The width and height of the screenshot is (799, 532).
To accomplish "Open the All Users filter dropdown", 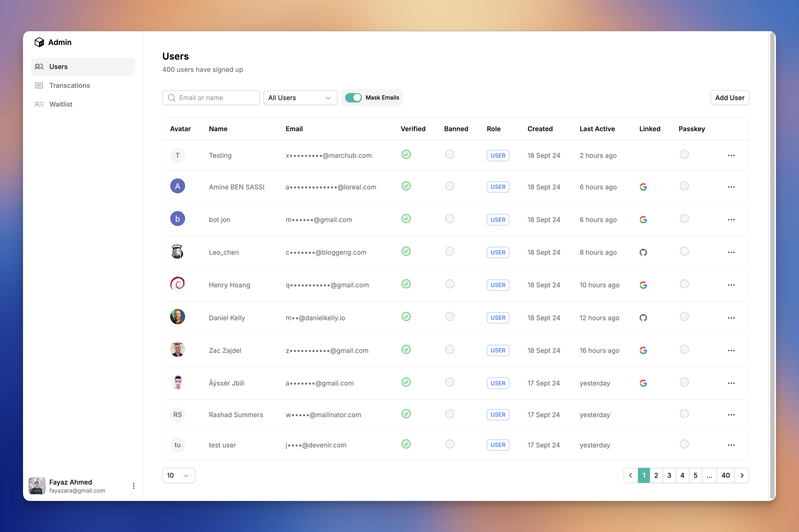I will coord(300,98).
